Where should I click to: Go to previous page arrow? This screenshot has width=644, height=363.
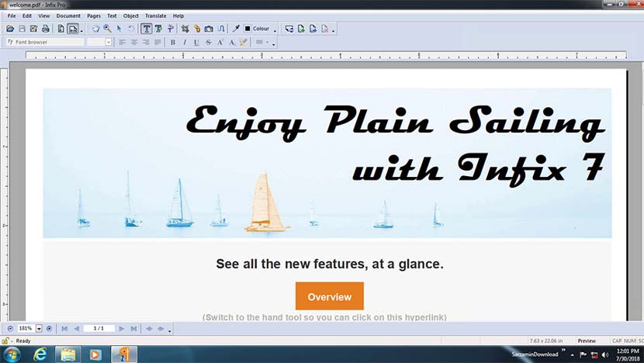[x=76, y=329]
